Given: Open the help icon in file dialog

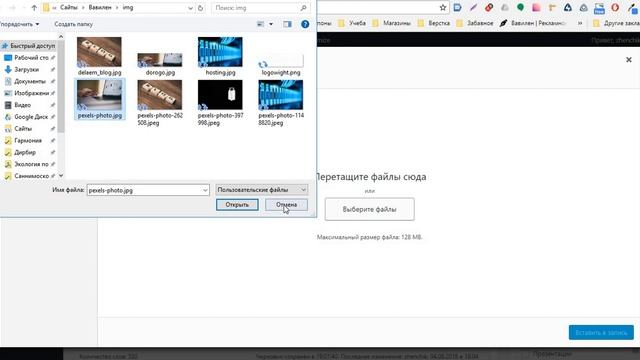Looking at the screenshot, I should pos(305,24).
